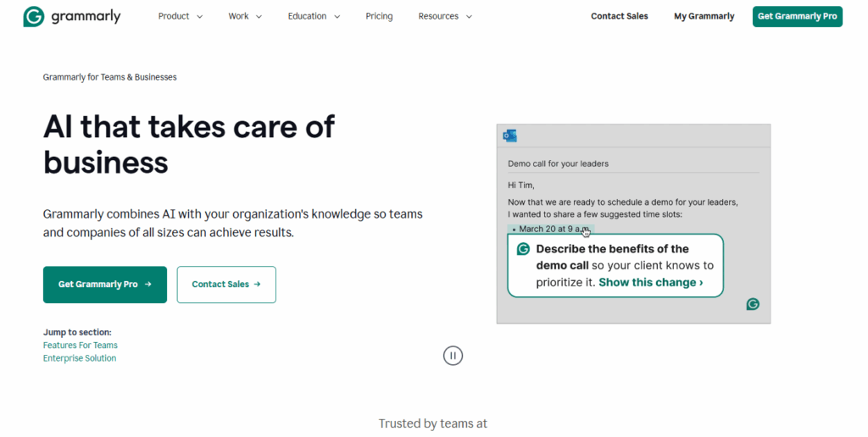The image size is (868, 437).
Task: Click the Grammarly badge in the demo's bottom corner
Action: click(753, 304)
